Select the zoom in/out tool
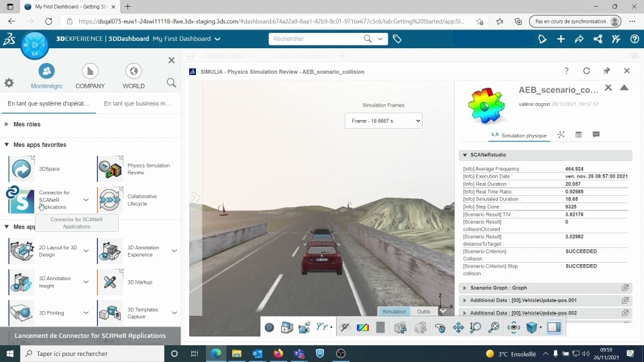The height and width of the screenshot is (362, 644). coord(476,328)
